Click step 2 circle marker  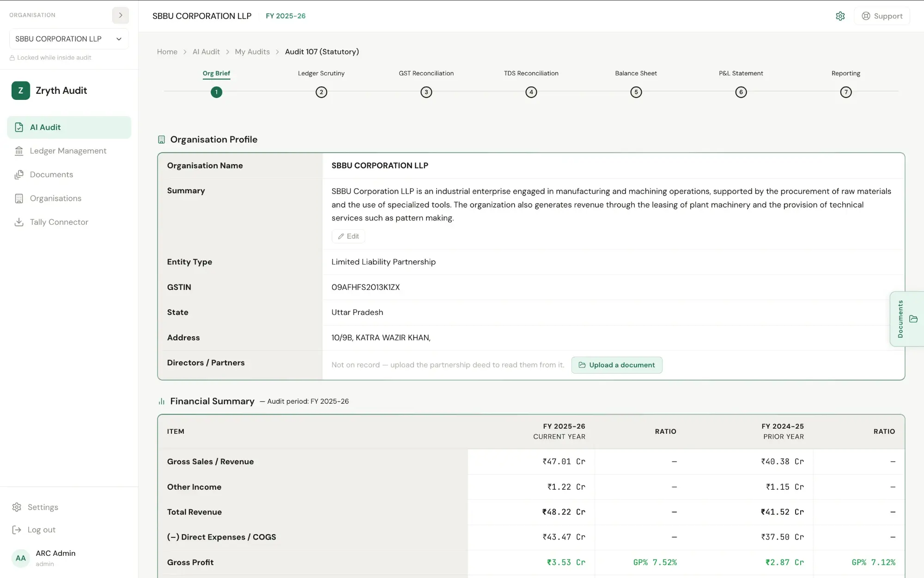click(322, 92)
